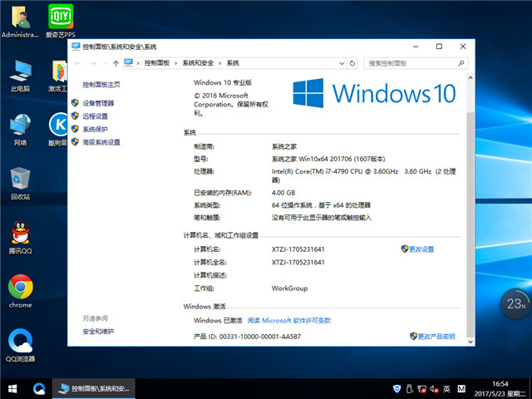This screenshot has height=399, width=532.
Task: Click the M input method tray icon
Action: coord(461,389)
